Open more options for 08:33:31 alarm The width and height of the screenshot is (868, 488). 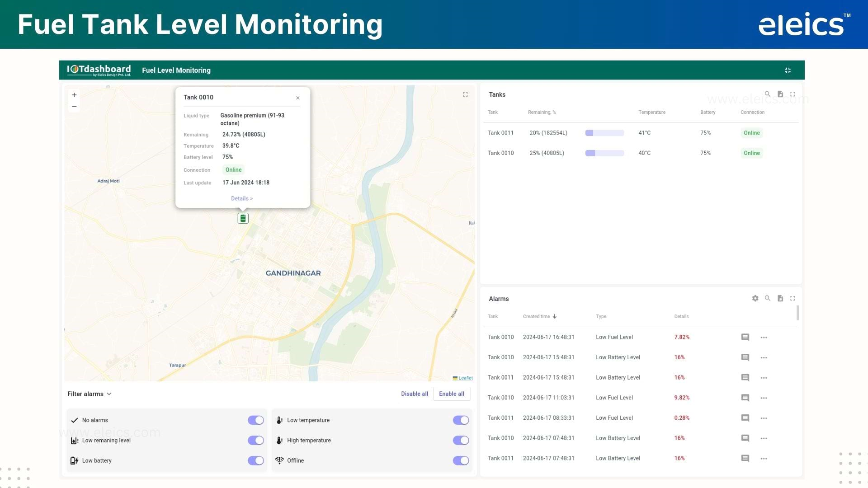764,418
